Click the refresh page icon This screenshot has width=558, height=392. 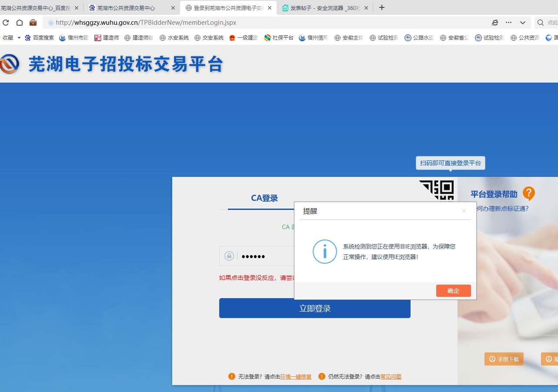6,23
